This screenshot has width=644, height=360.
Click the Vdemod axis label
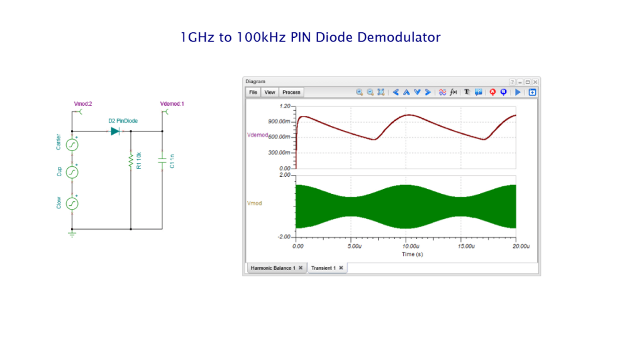pos(257,135)
